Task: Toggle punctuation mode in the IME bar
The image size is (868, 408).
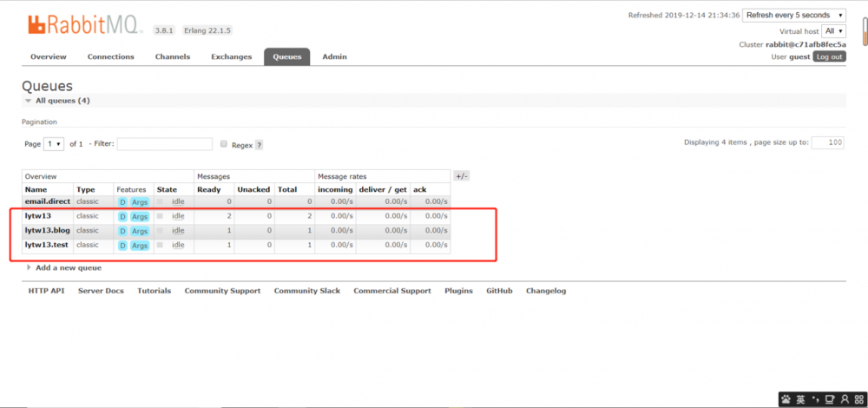Action: (x=815, y=399)
